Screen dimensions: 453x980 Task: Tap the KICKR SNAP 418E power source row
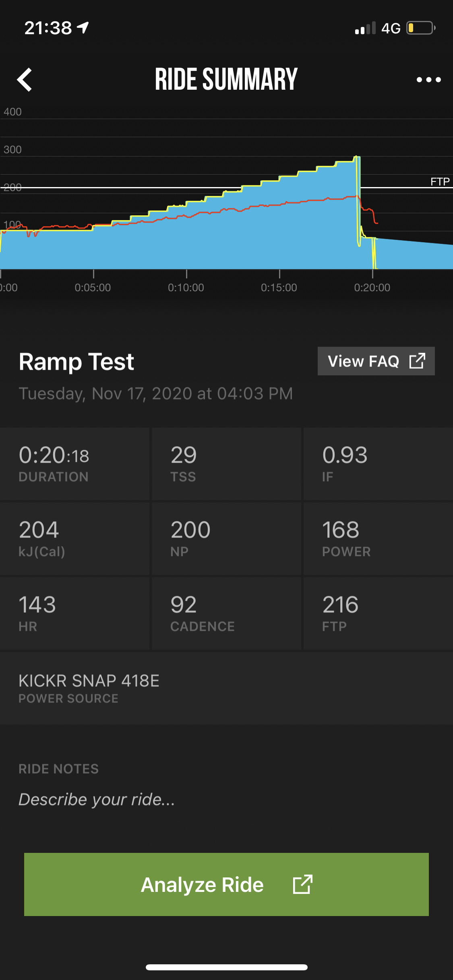pyautogui.click(x=226, y=688)
